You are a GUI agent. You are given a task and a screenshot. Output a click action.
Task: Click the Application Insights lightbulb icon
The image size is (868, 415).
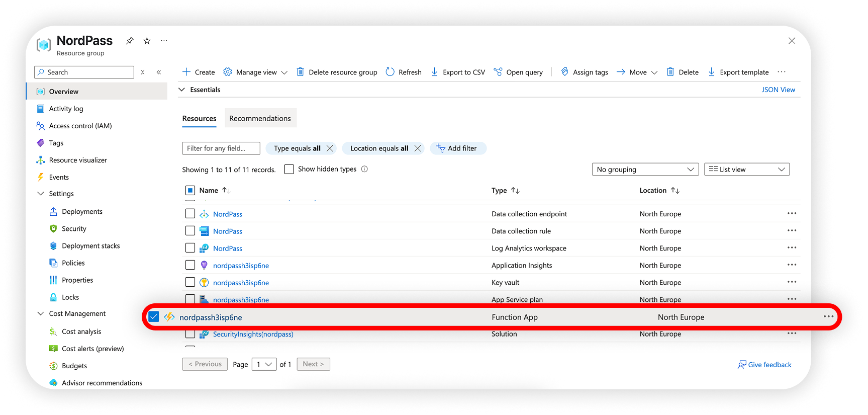[204, 265]
